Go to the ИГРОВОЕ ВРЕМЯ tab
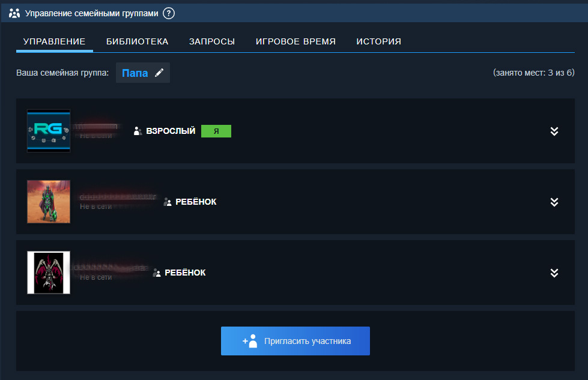Screen dimensions: 588x380 [x=296, y=41]
